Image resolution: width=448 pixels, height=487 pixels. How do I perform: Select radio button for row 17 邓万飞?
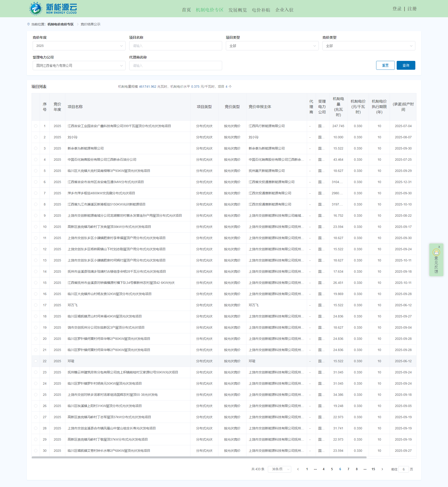36,305
